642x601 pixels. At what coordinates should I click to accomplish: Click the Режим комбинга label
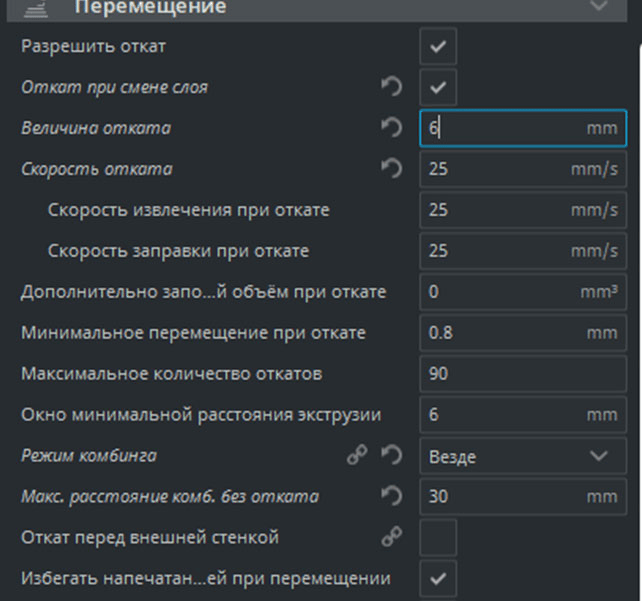[x=89, y=456]
